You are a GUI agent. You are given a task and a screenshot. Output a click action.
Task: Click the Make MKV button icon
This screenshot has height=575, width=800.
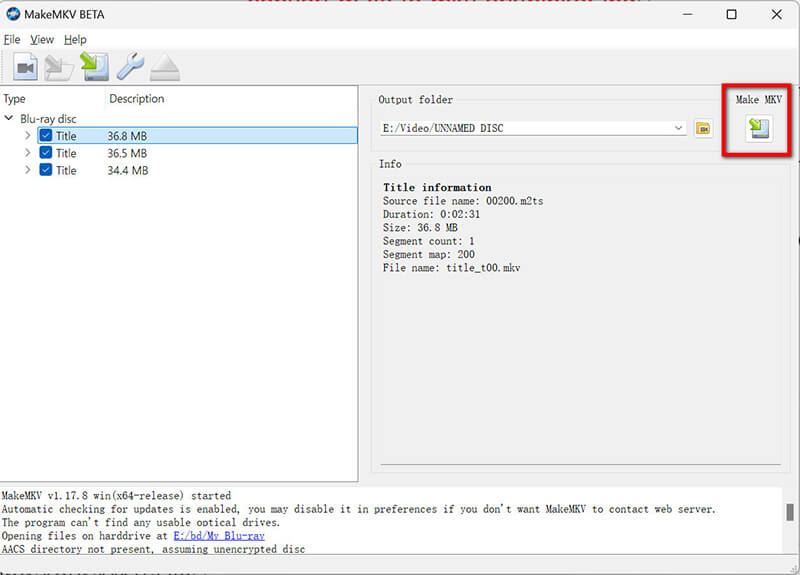coord(759,128)
